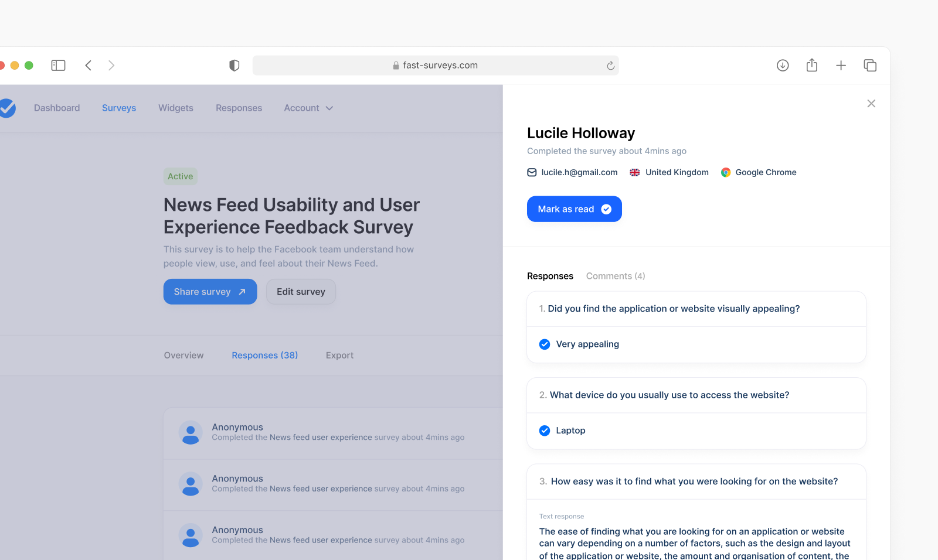Switch to the Export tab

tap(339, 356)
